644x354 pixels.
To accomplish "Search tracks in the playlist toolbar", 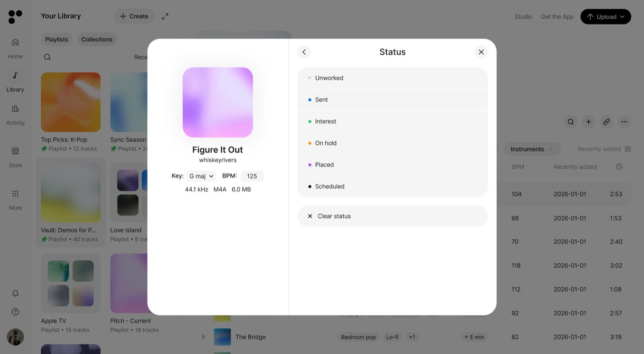I will point(571,122).
